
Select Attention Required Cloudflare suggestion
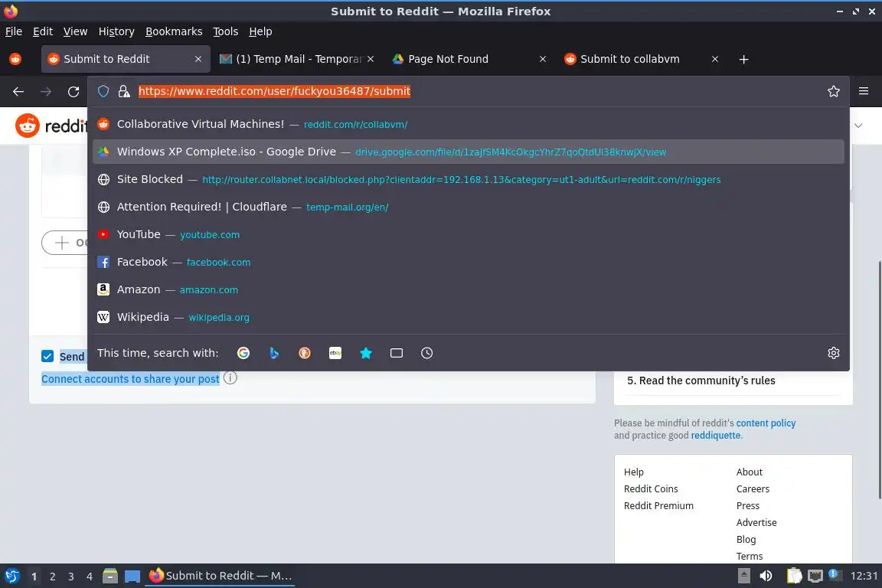click(x=468, y=207)
